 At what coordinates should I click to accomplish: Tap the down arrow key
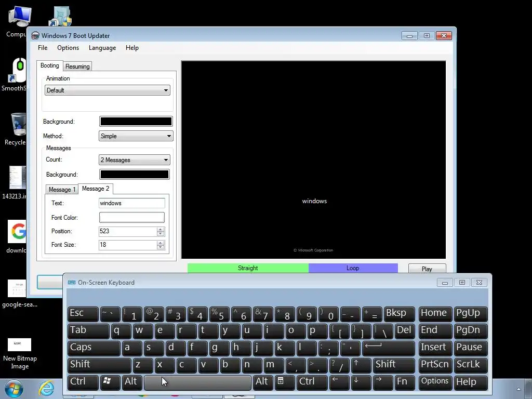[x=361, y=382]
